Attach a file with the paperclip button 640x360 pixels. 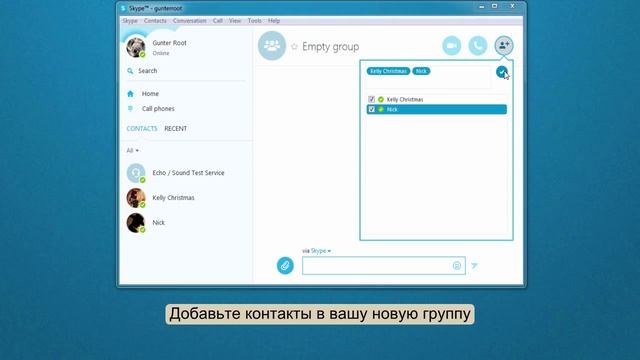[285, 265]
